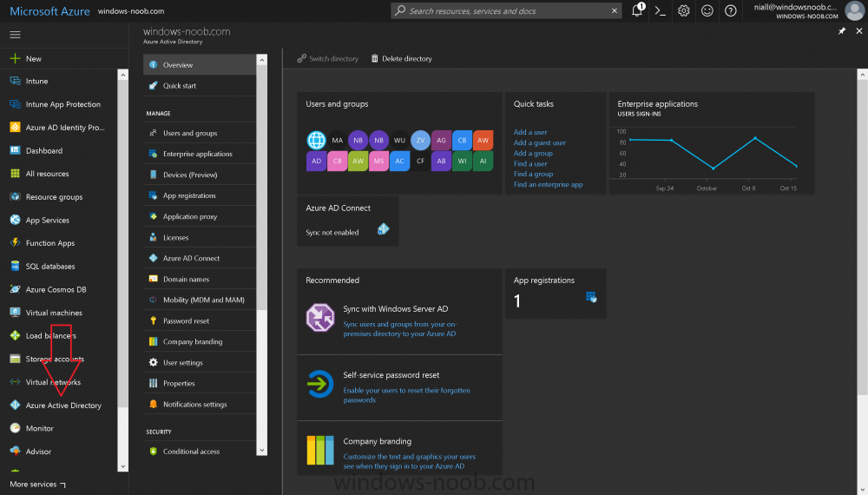Open App registrations menu item

click(200, 195)
